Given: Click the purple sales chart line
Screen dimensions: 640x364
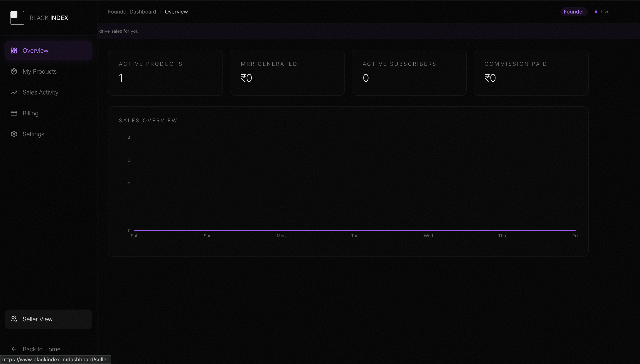Looking at the screenshot, I should pyautogui.click(x=355, y=231).
